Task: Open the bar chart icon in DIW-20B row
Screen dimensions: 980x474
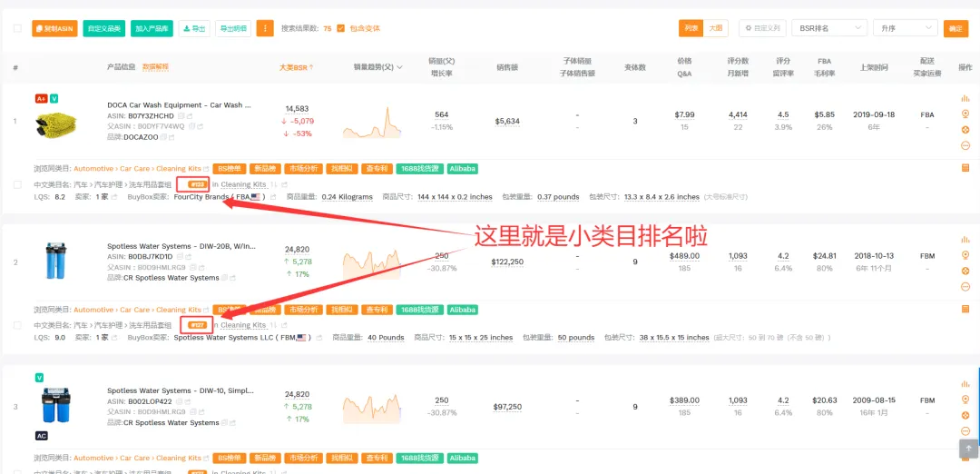Action: 965,239
